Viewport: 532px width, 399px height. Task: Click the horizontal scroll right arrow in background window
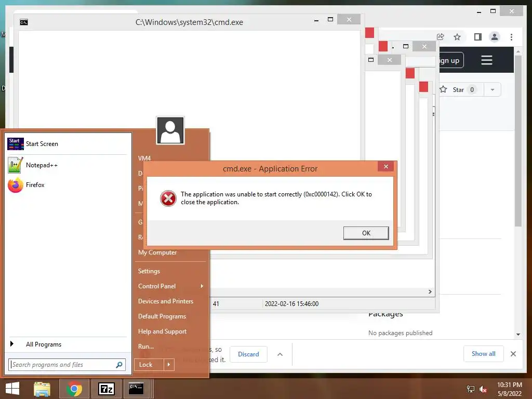(x=430, y=292)
